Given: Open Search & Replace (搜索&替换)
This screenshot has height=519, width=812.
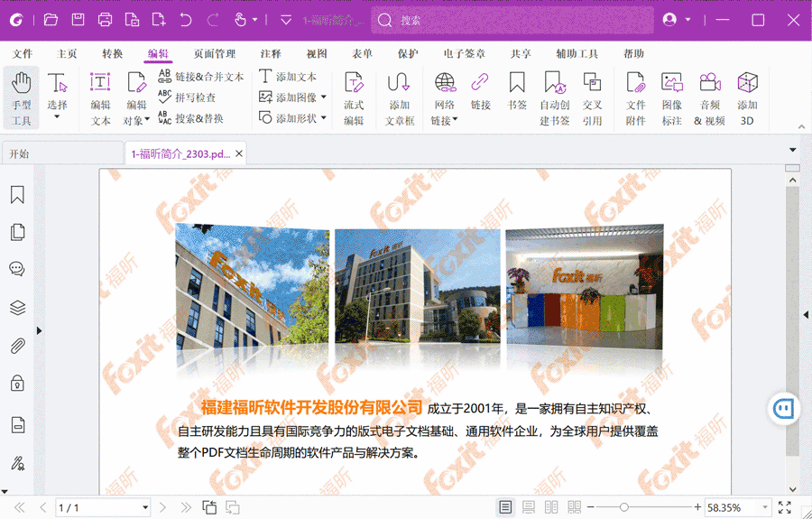Looking at the screenshot, I should [190, 118].
